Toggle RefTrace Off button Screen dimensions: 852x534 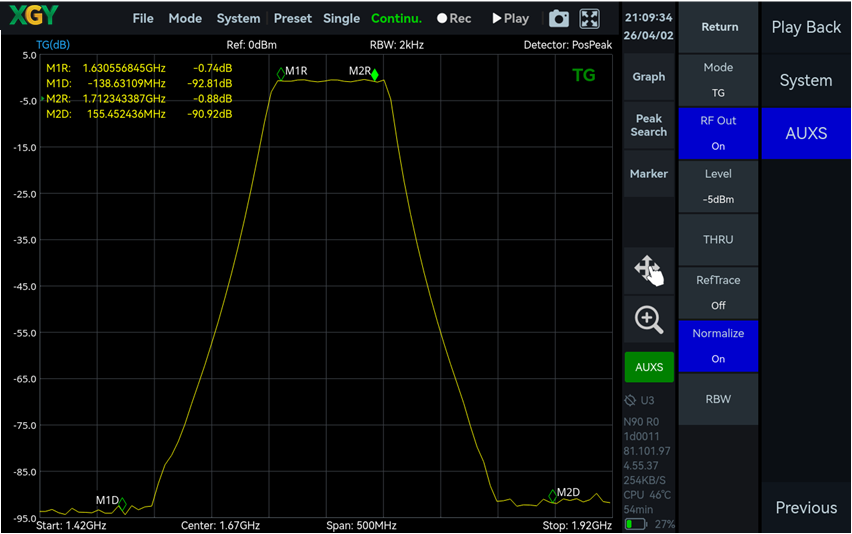718,293
